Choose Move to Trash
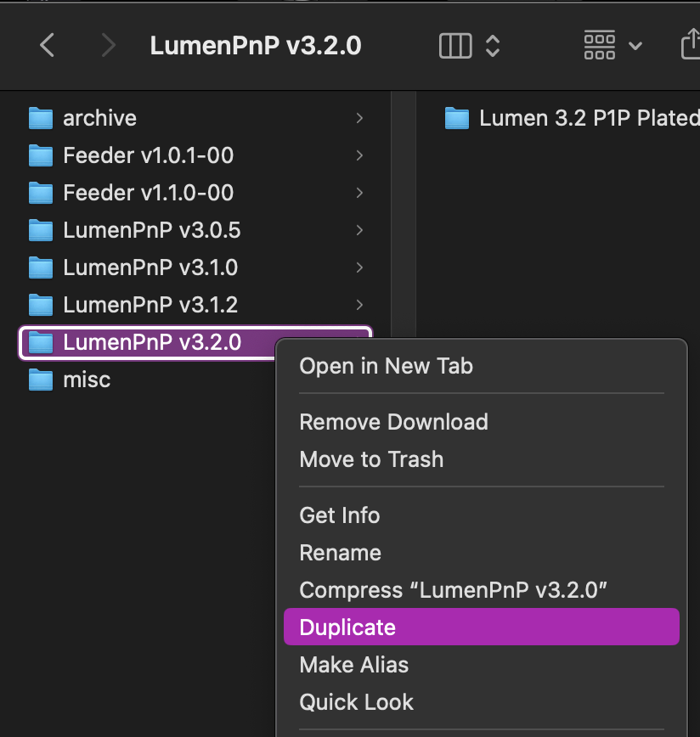 (x=371, y=459)
